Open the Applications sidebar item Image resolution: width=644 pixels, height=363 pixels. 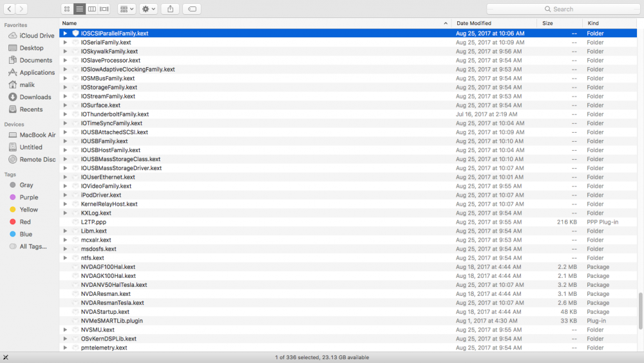point(37,73)
